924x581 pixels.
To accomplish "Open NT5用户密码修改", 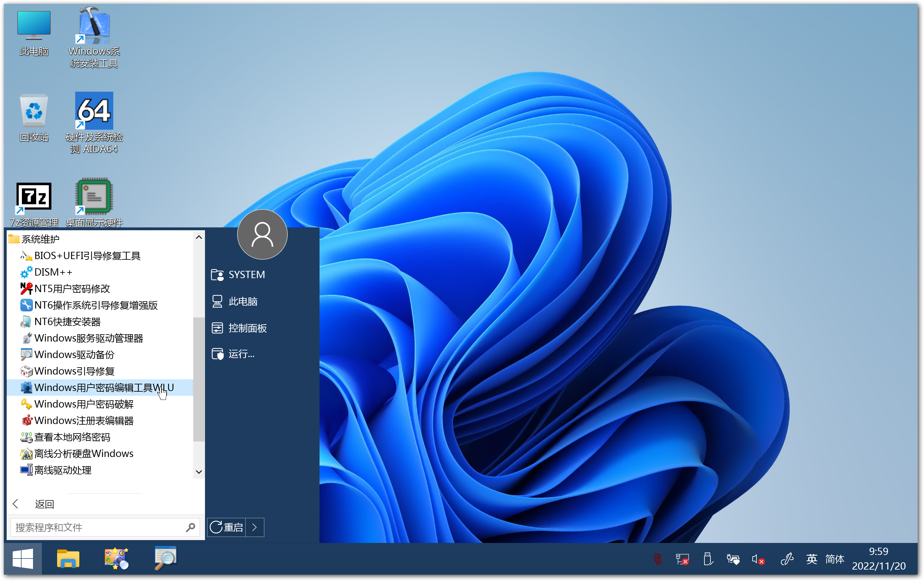I will pos(100,288).
